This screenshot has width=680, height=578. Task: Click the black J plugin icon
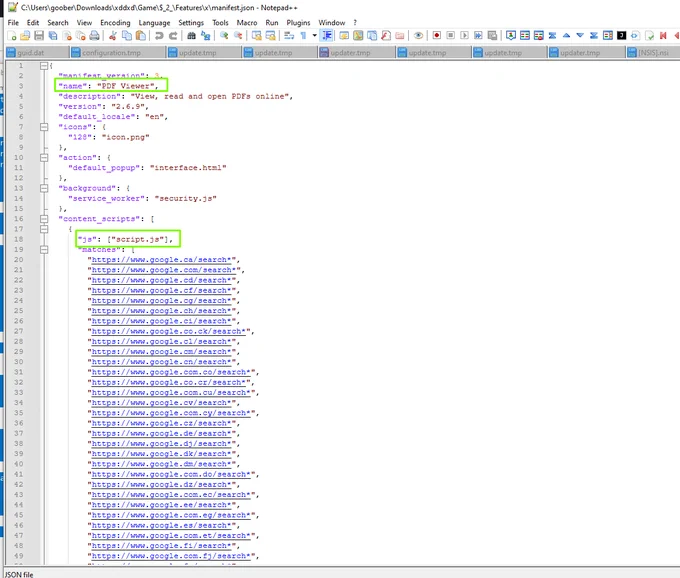click(621, 36)
